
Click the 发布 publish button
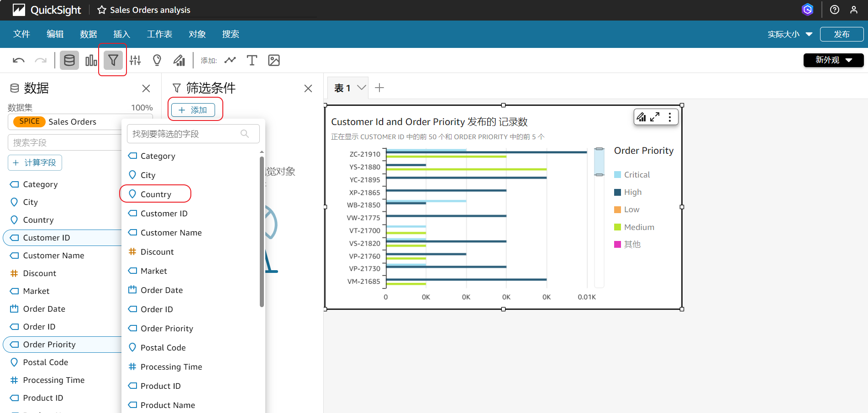842,34
